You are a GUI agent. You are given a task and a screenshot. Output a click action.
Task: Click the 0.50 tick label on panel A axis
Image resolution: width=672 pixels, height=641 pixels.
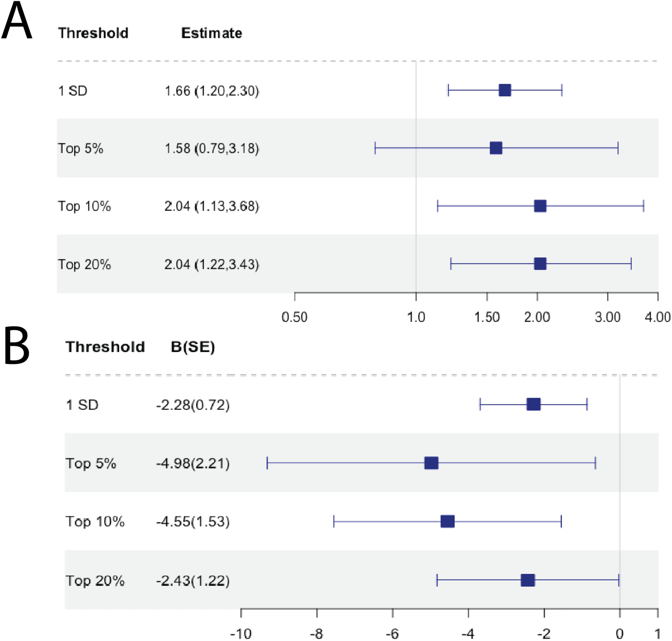click(295, 317)
